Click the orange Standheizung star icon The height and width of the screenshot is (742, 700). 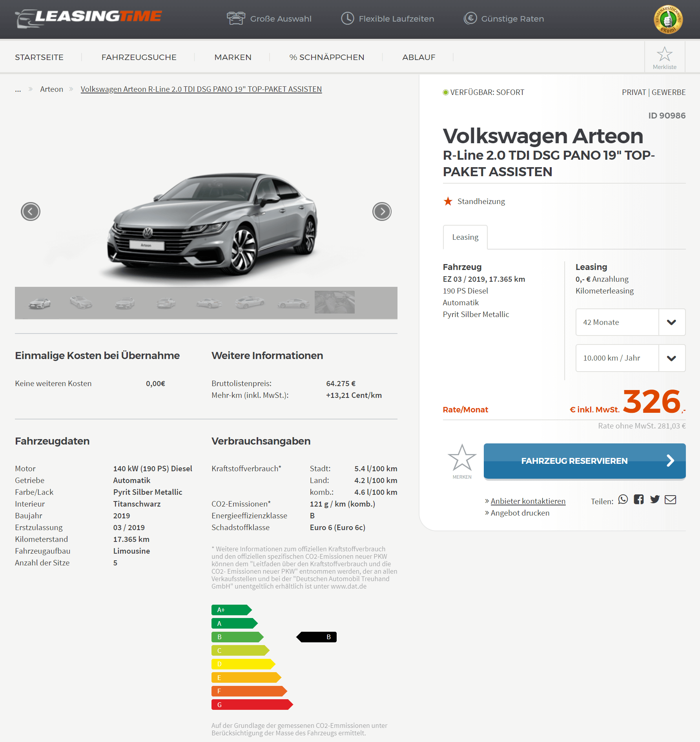point(448,201)
